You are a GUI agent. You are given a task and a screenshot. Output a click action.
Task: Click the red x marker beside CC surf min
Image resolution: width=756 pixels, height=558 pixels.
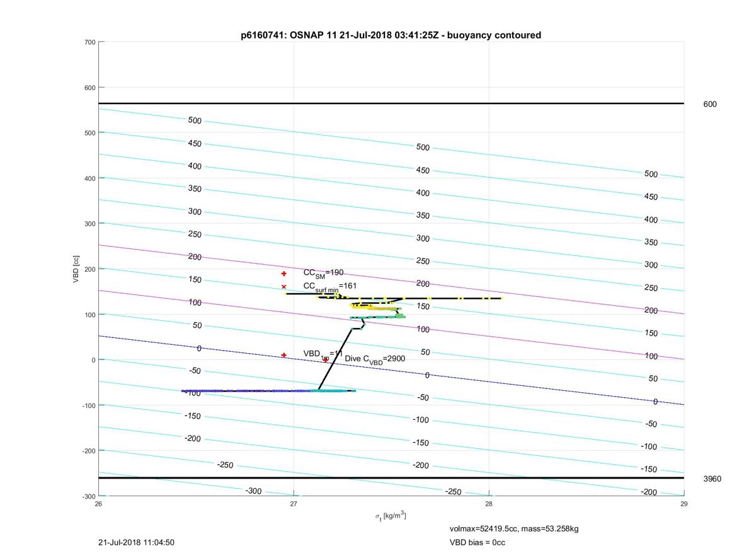[x=284, y=287]
